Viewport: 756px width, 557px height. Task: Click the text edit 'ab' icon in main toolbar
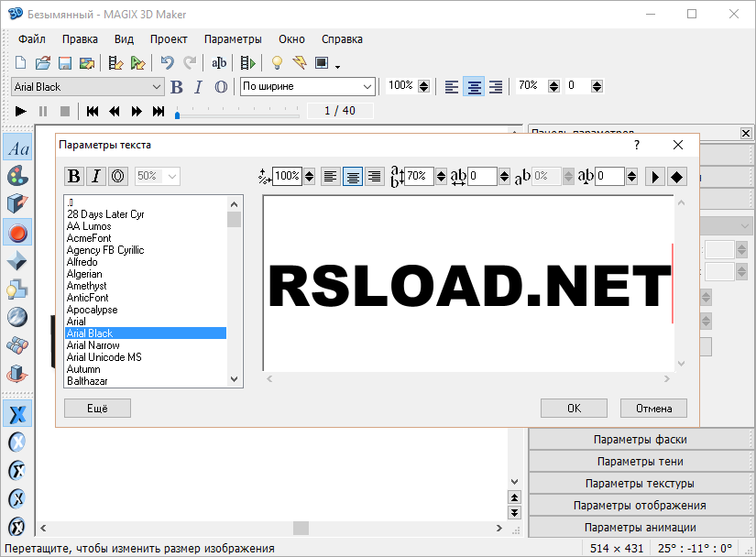[x=219, y=62]
